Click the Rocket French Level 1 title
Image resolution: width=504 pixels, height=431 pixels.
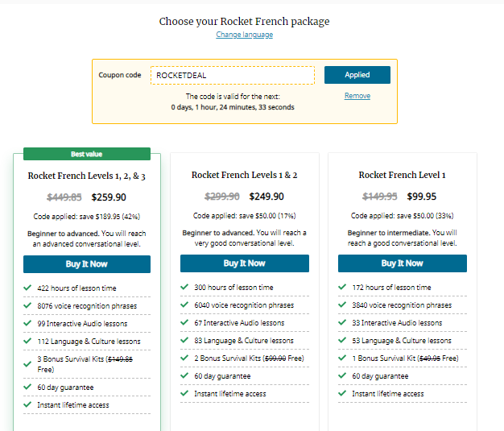(402, 175)
